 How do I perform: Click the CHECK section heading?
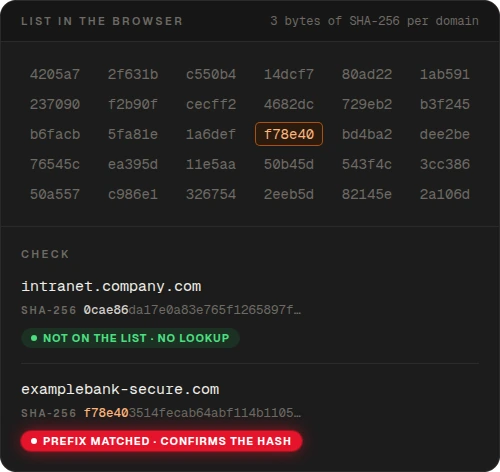[45, 254]
